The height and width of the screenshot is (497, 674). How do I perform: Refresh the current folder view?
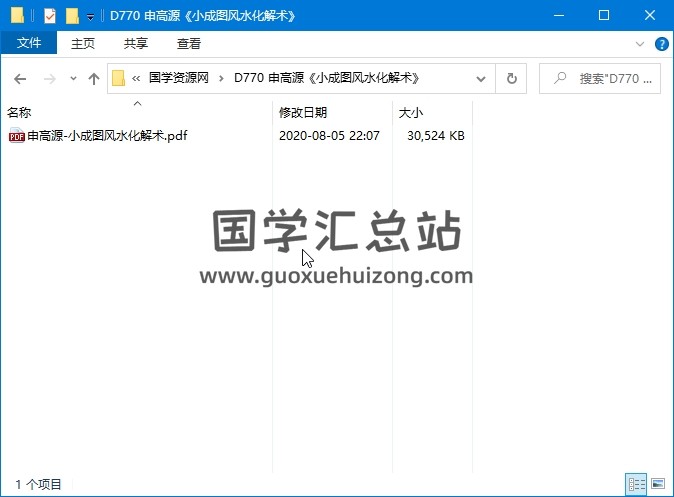pyautogui.click(x=512, y=78)
